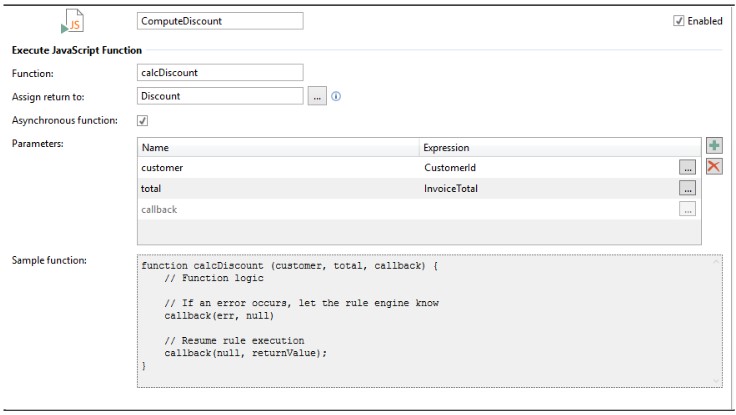Viewport: 736px width, 415px height.
Task: Click ellipsis button in callback row
Action: [687, 209]
